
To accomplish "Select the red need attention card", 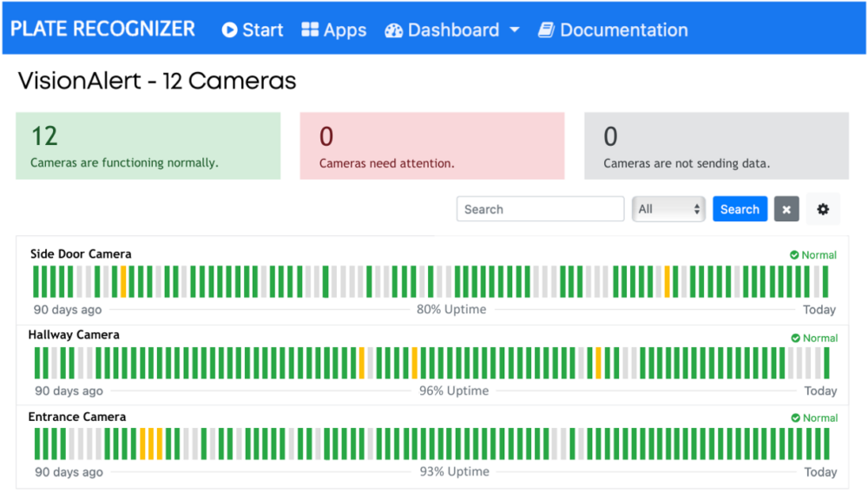I will tap(431, 146).
